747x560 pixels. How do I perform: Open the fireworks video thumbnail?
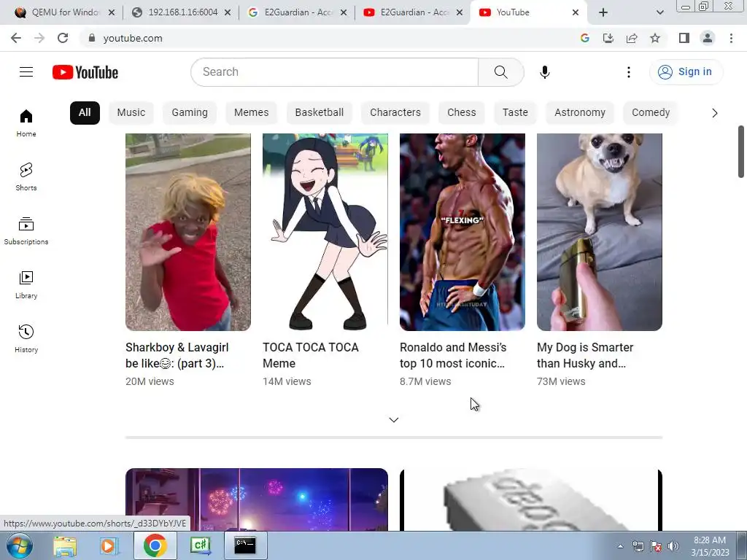coord(257,499)
